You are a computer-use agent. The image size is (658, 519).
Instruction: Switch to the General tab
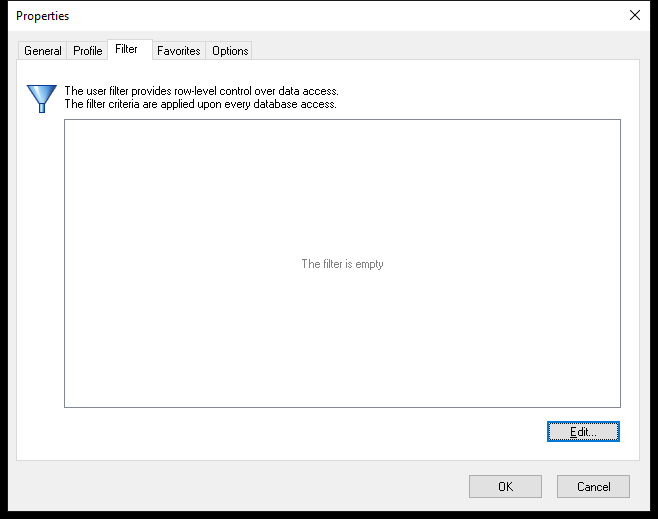(42, 51)
